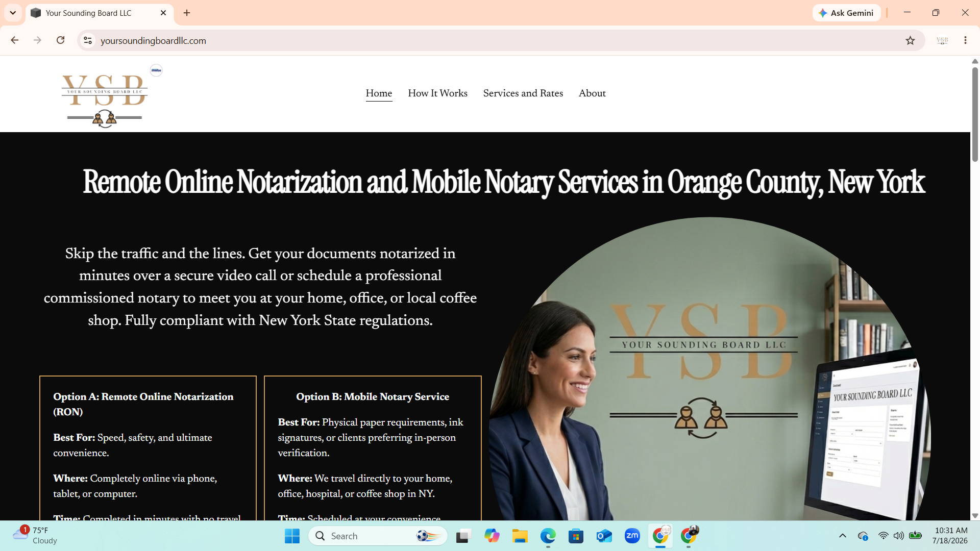Click the Option A: Remote Online Notarization heading
Viewport: 980px width, 551px height.
pyautogui.click(x=143, y=404)
